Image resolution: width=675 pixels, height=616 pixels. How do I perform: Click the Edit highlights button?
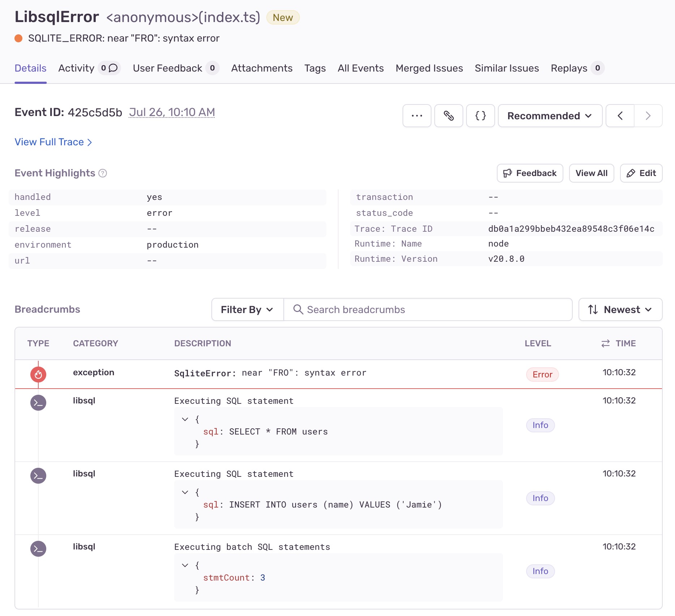[641, 173]
